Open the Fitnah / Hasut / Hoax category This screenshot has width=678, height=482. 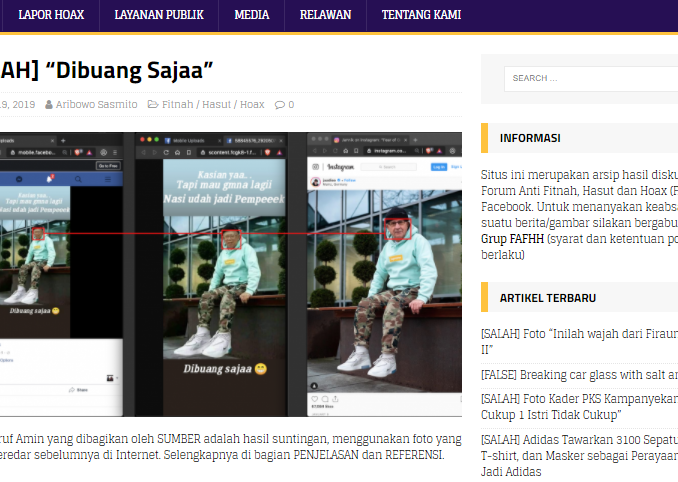tap(213, 105)
